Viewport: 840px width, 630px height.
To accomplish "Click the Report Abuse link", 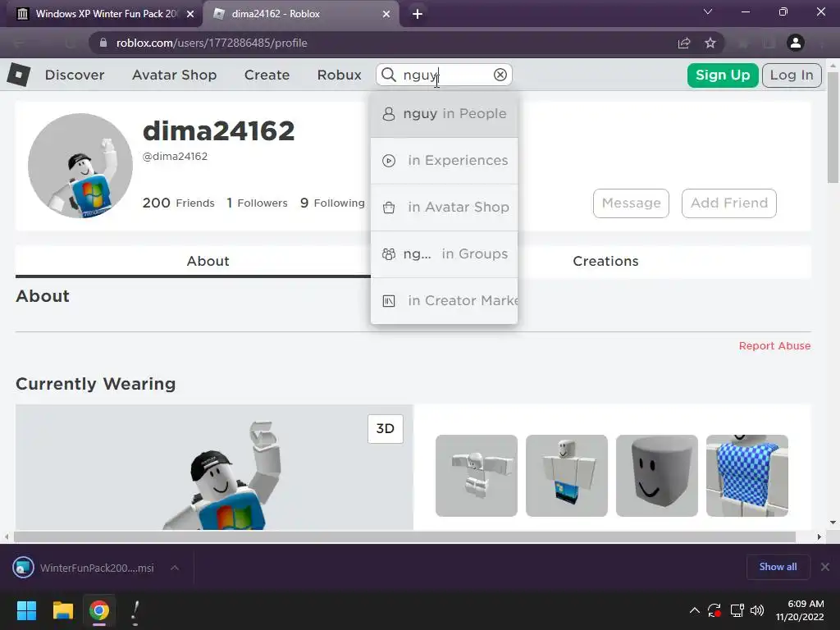I will click(774, 346).
